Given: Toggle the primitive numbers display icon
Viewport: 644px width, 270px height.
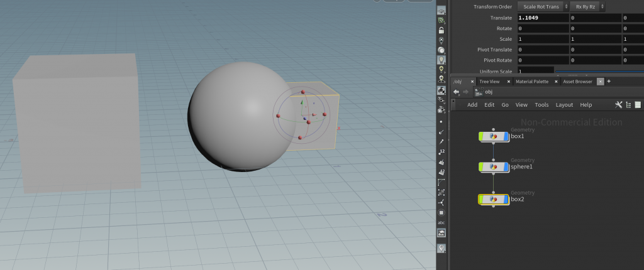Looking at the screenshot, I should [441, 172].
